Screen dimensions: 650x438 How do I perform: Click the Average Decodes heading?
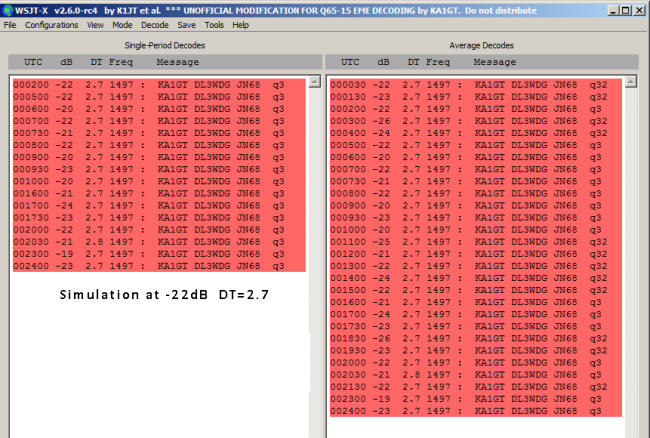point(481,45)
